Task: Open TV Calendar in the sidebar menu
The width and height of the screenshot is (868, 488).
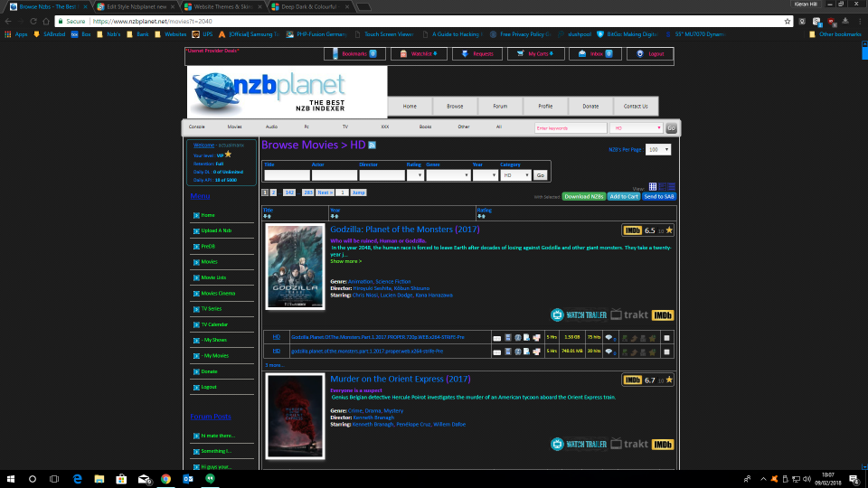Action: (x=214, y=324)
